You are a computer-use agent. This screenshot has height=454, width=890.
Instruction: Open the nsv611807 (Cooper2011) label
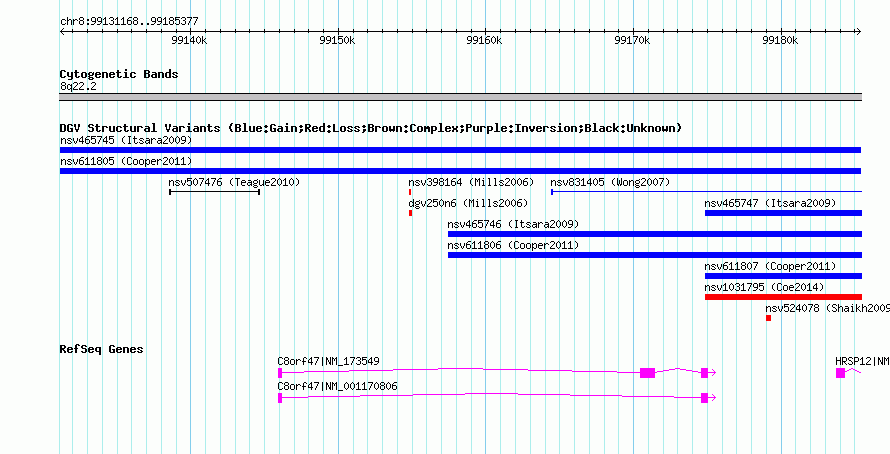[770, 266]
